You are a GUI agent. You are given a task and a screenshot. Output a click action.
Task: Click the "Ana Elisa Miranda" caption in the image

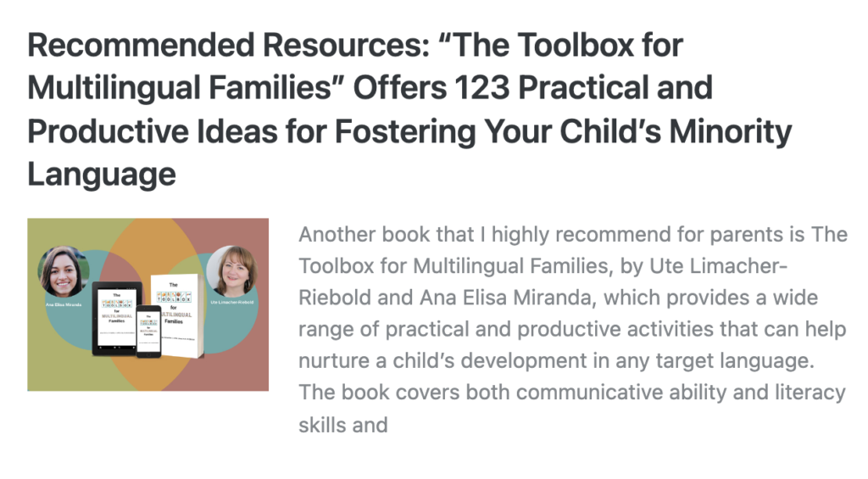pyautogui.click(x=64, y=302)
